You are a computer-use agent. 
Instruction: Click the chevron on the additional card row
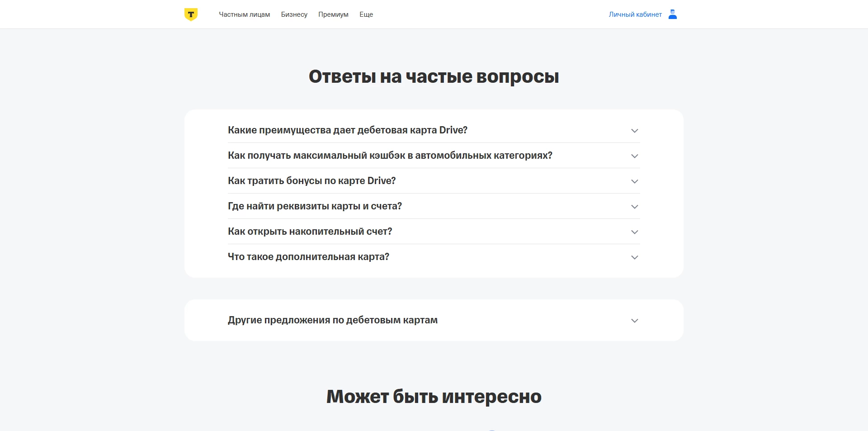click(635, 257)
